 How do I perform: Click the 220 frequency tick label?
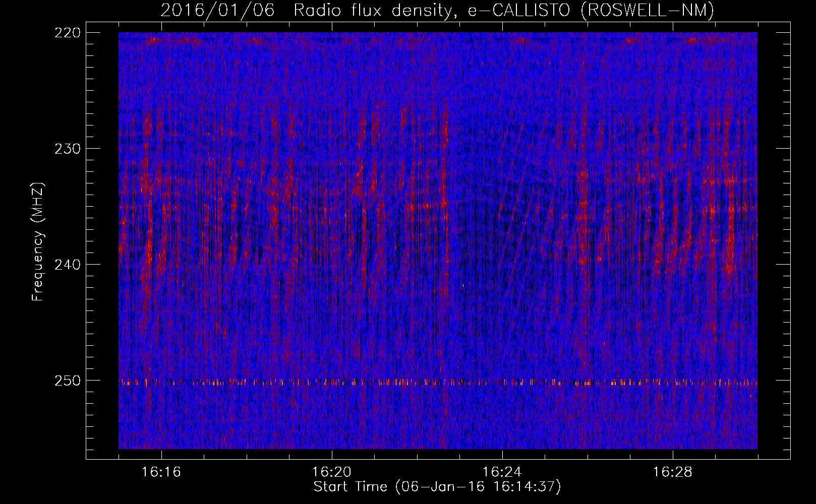(67, 33)
